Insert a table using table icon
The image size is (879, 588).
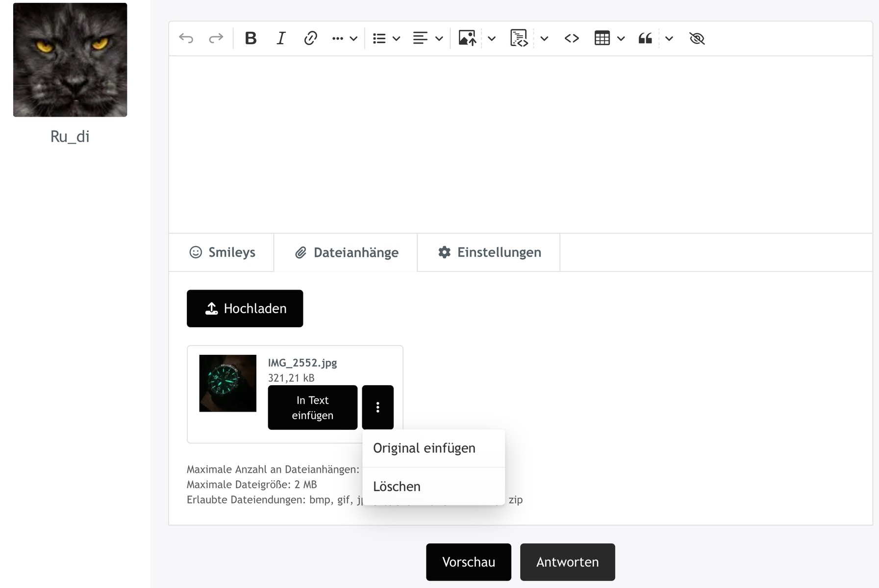point(602,38)
